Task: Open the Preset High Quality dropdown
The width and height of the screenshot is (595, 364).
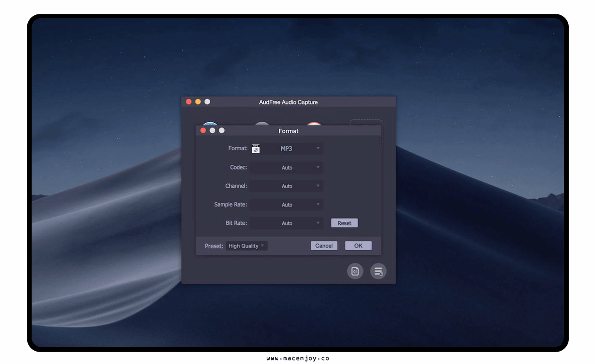Action: click(x=246, y=246)
